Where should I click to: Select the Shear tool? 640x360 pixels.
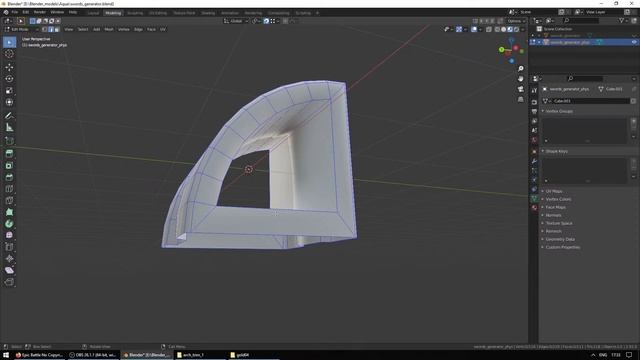click(x=9, y=270)
